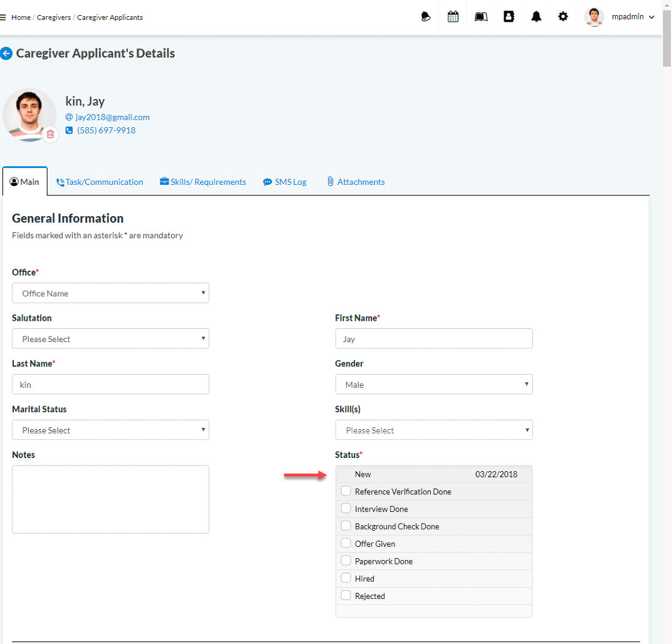Click the hamburger menu icon

click(4, 18)
